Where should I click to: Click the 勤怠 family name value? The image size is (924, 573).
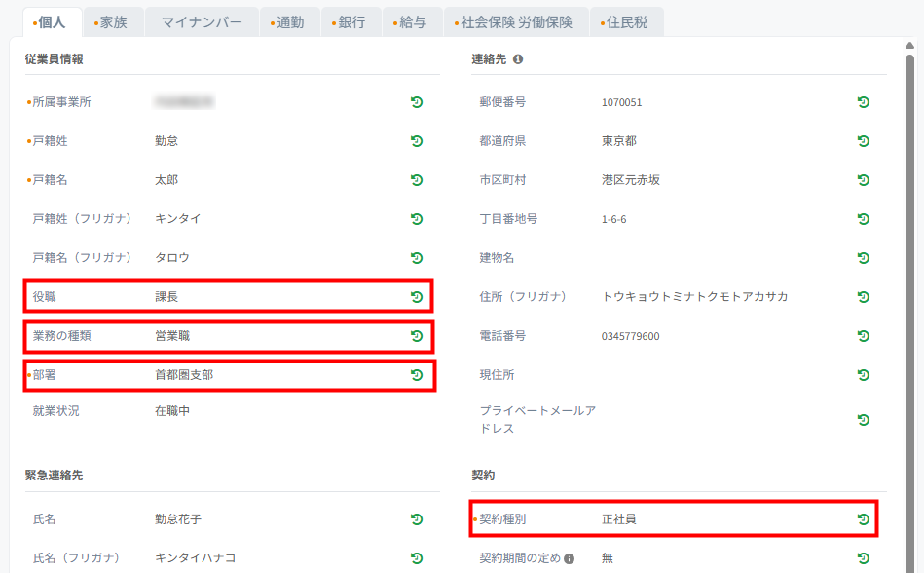pos(166,141)
